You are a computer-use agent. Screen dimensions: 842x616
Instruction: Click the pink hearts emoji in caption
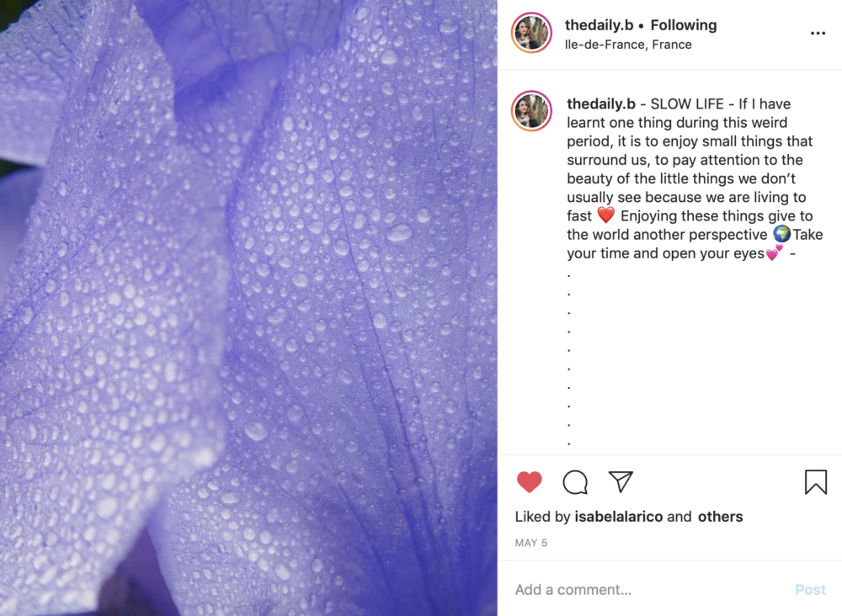coord(774,252)
